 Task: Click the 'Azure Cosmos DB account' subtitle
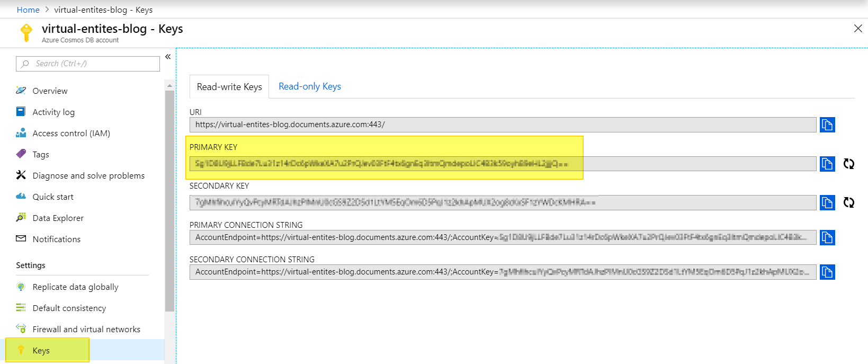(80, 40)
